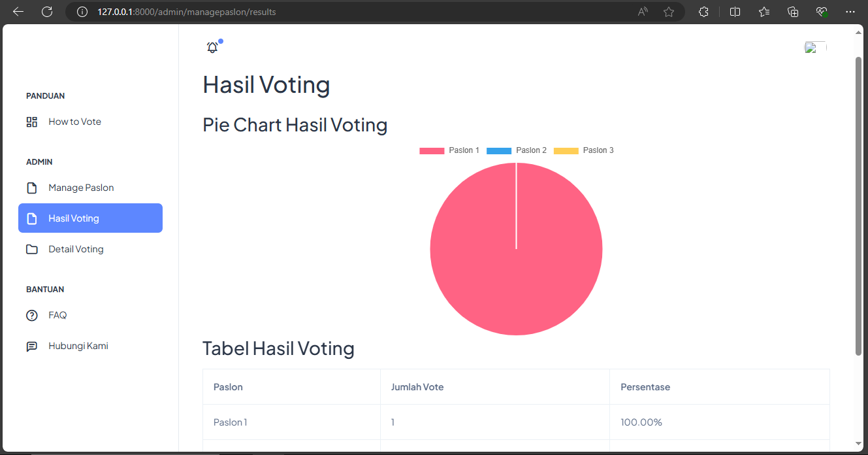
Task: Refresh the browser page
Action: point(47,12)
